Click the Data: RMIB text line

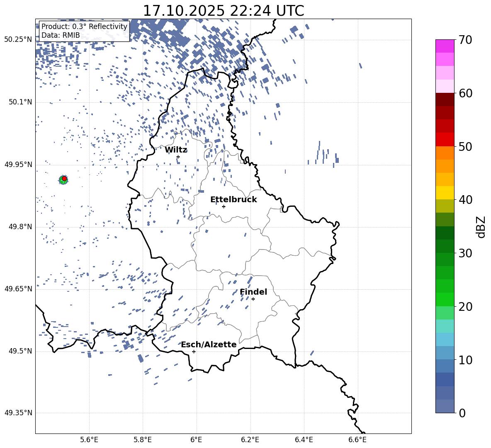click(x=61, y=35)
